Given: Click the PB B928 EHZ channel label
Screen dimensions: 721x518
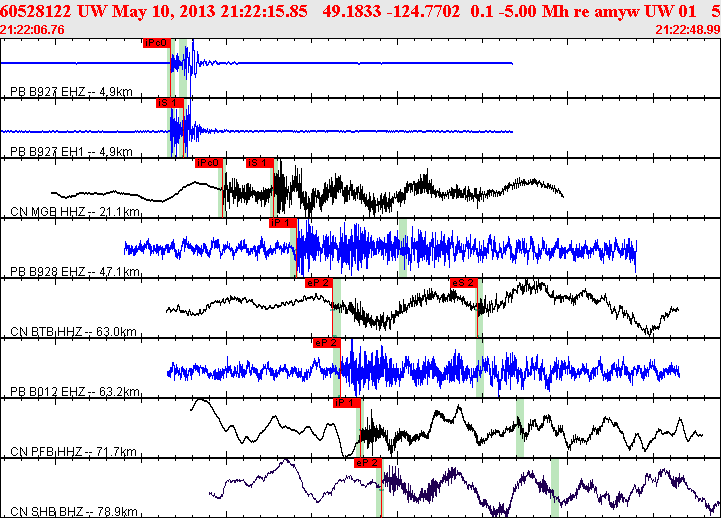Looking at the screenshot, I should 75,272.
